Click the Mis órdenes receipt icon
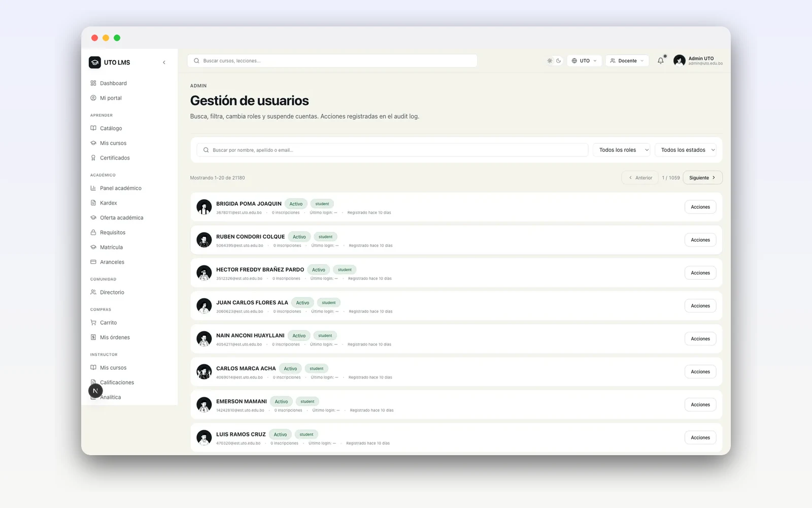Screen dimensions: 812x508 pos(93,337)
